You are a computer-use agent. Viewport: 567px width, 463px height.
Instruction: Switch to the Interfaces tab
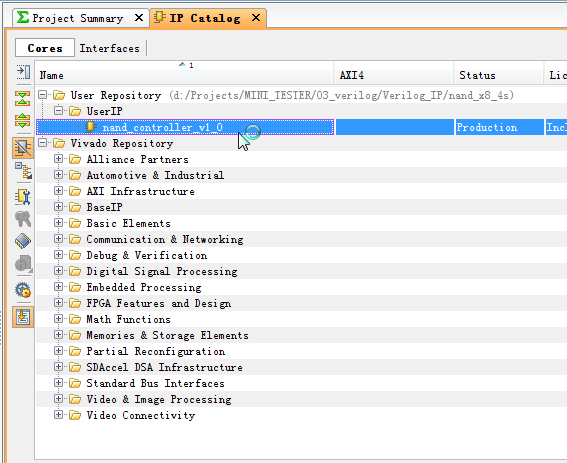coord(110,48)
